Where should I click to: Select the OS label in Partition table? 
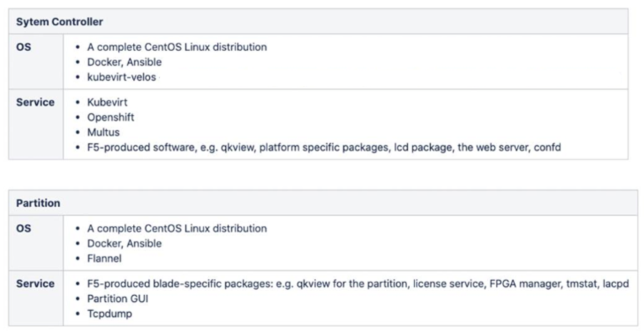tap(23, 229)
